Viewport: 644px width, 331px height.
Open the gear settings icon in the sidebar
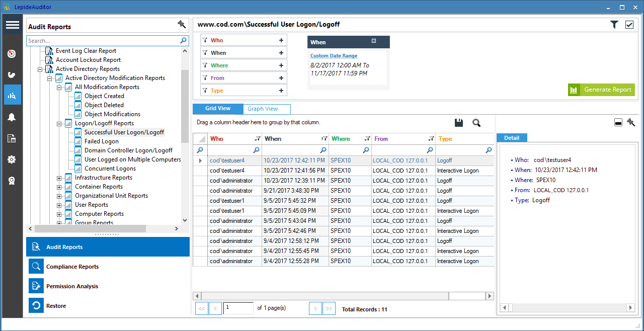click(12, 159)
